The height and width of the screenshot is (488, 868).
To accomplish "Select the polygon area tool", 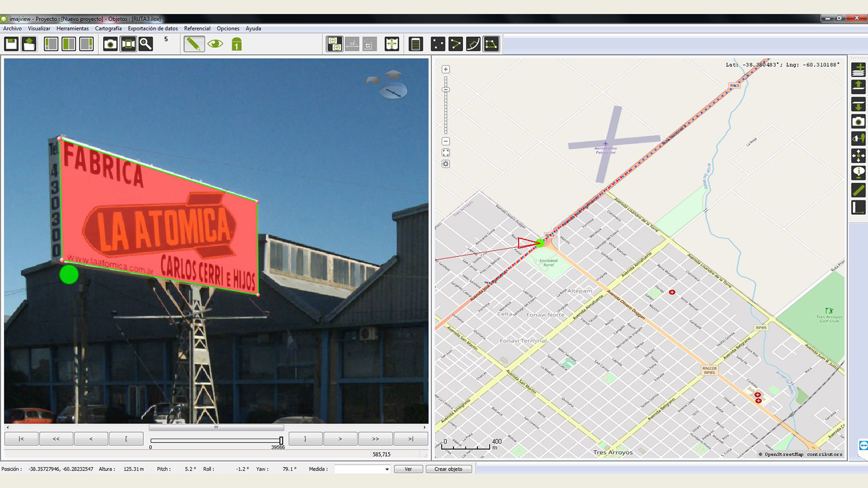I will coord(492,44).
